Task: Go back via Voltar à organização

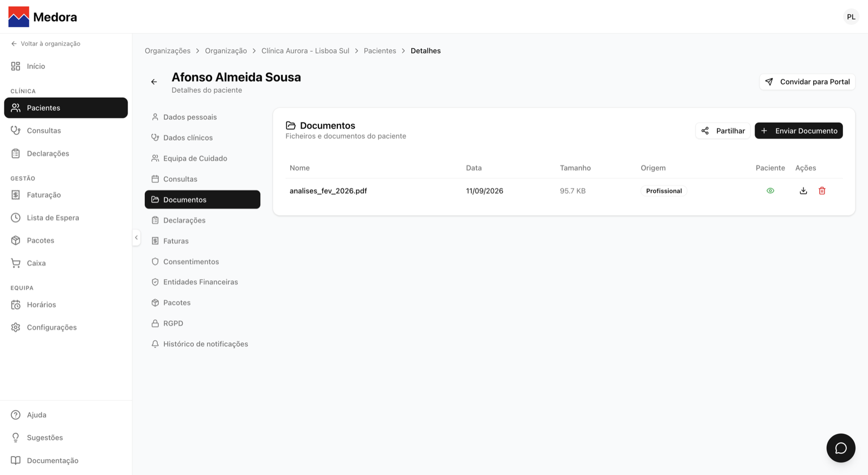Action: click(x=46, y=43)
